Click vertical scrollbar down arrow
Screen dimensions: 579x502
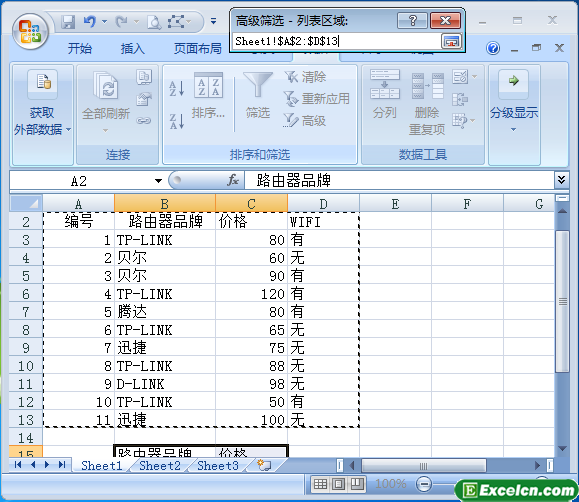tap(562, 449)
